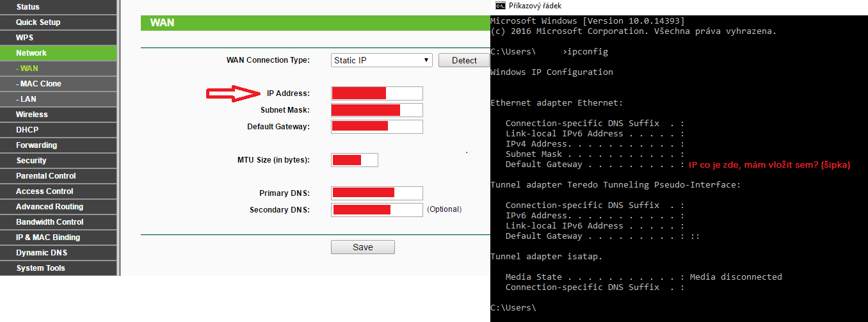The height and width of the screenshot is (322, 868).
Task: Edit the Primary DNS field
Action: pyautogui.click(x=376, y=193)
